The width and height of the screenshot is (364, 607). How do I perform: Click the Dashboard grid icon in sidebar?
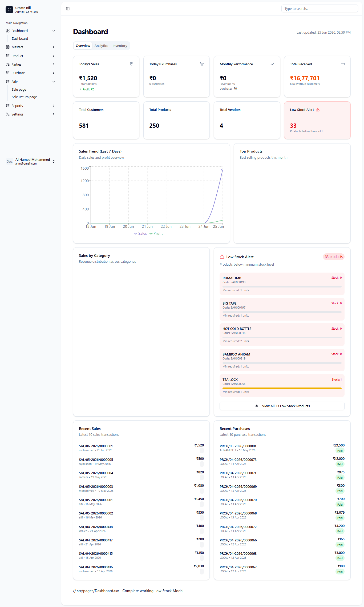8,31
